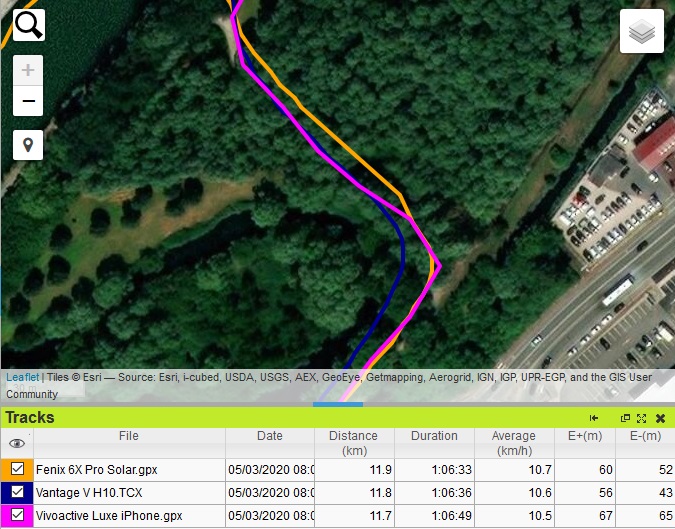Viewport: 675px width, 529px height.
Task: Click the Date column header
Action: 270,436
